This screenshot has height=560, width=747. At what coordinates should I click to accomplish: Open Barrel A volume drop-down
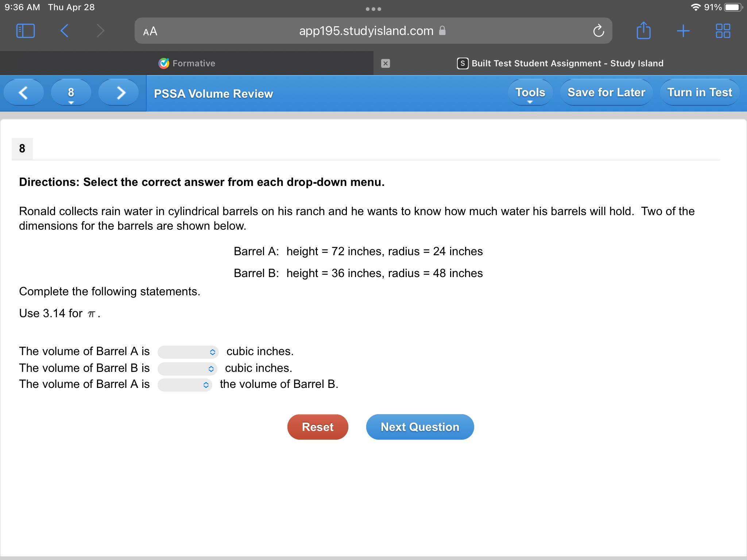coord(188,352)
